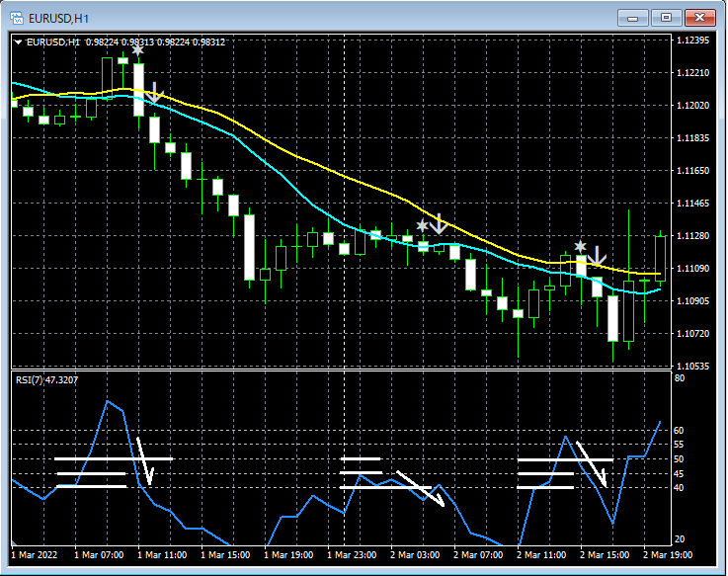Viewport: 728px width, 576px height.
Task: Click the 1.11465 price scale label
Action: pyautogui.click(x=693, y=203)
